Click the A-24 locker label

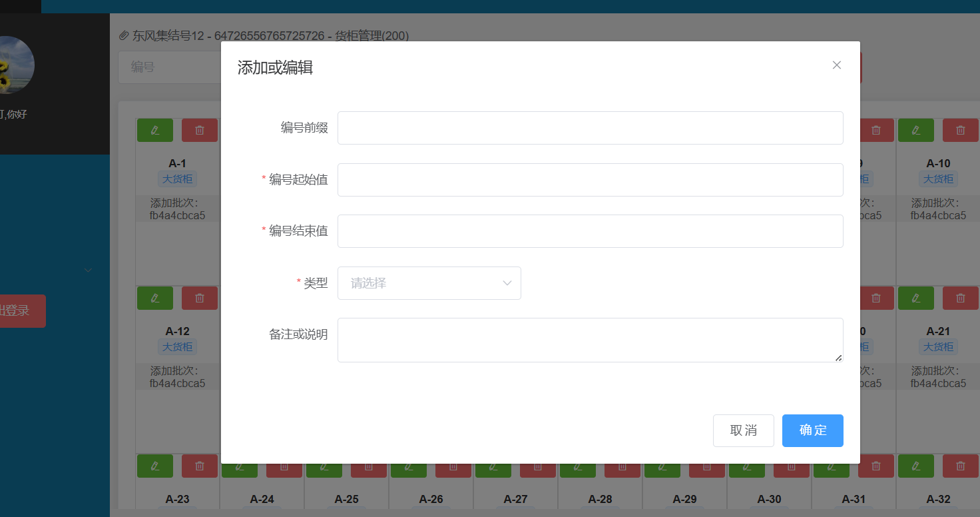pyautogui.click(x=262, y=499)
